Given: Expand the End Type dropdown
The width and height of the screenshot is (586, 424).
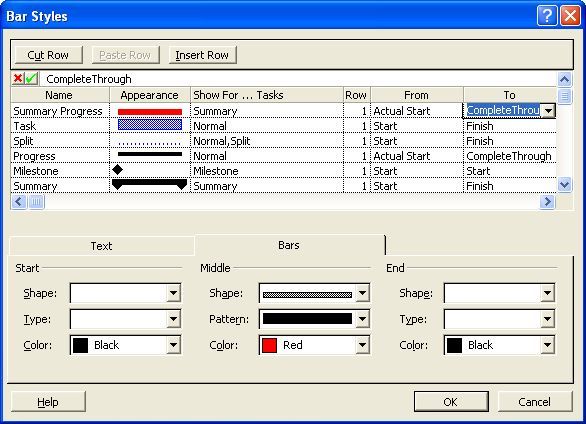Looking at the screenshot, I should pos(547,319).
